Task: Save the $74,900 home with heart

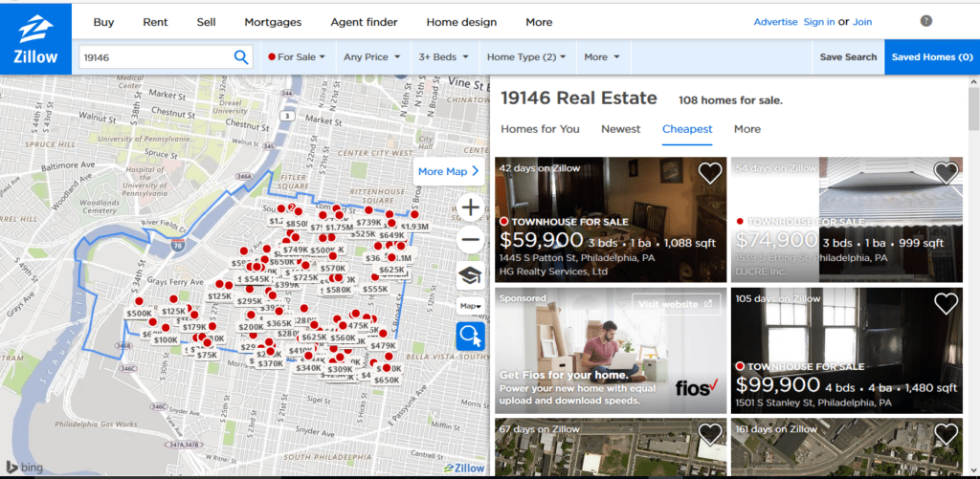Action: click(x=946, y=173)
